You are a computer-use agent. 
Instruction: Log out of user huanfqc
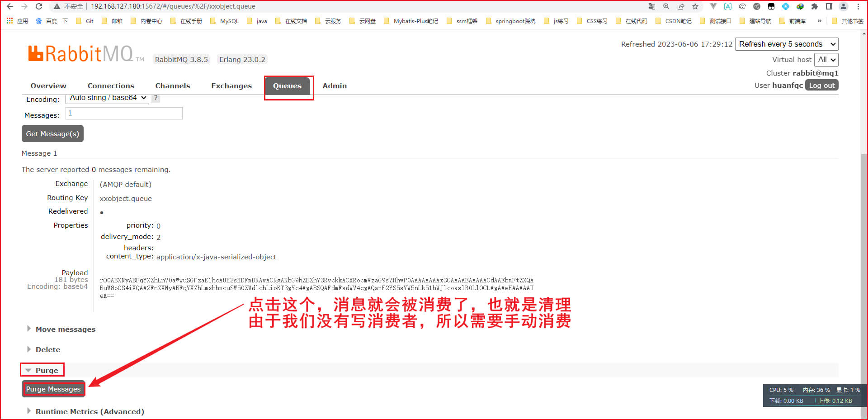(821, 85)
